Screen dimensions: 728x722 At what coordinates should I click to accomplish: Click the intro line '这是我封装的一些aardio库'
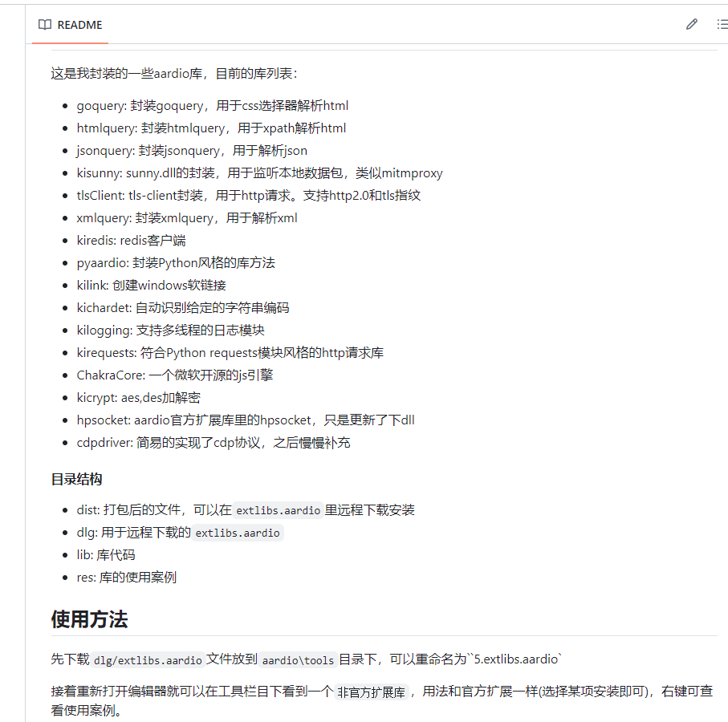click(126, 74)
